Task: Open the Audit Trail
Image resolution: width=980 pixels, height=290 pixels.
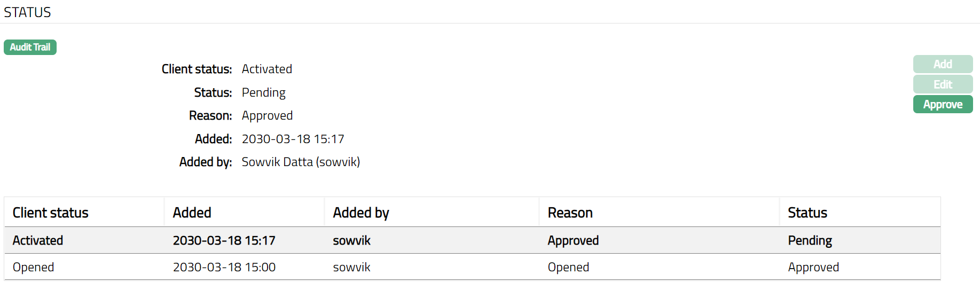Action: pos(30,48)
